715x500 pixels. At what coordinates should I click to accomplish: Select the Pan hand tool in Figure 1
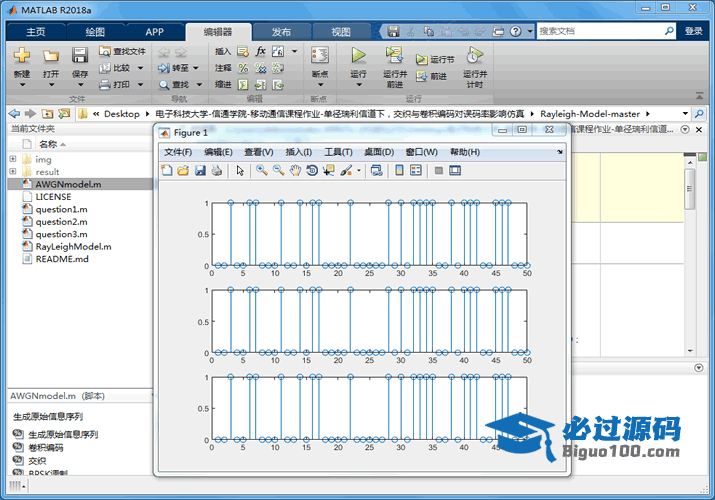295,171
